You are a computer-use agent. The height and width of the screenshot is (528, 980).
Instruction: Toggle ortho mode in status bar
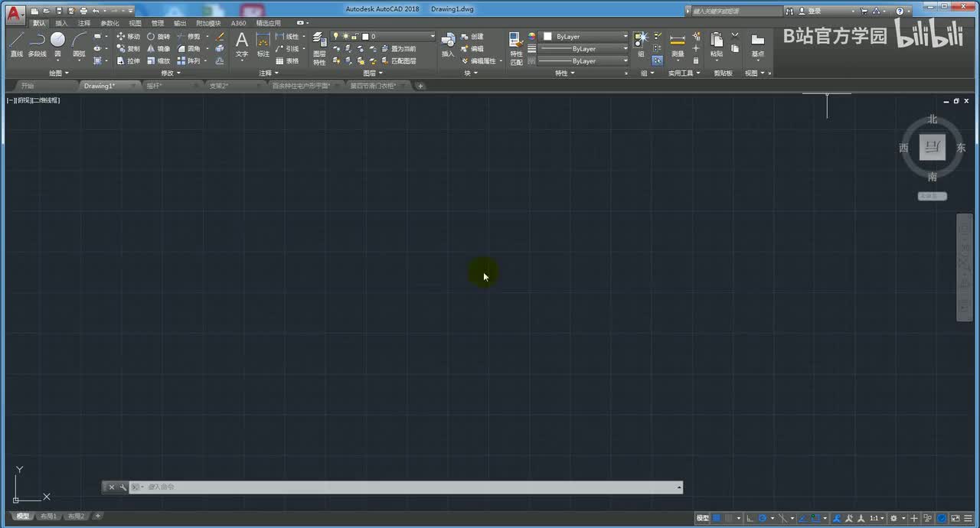coord(750,518)
